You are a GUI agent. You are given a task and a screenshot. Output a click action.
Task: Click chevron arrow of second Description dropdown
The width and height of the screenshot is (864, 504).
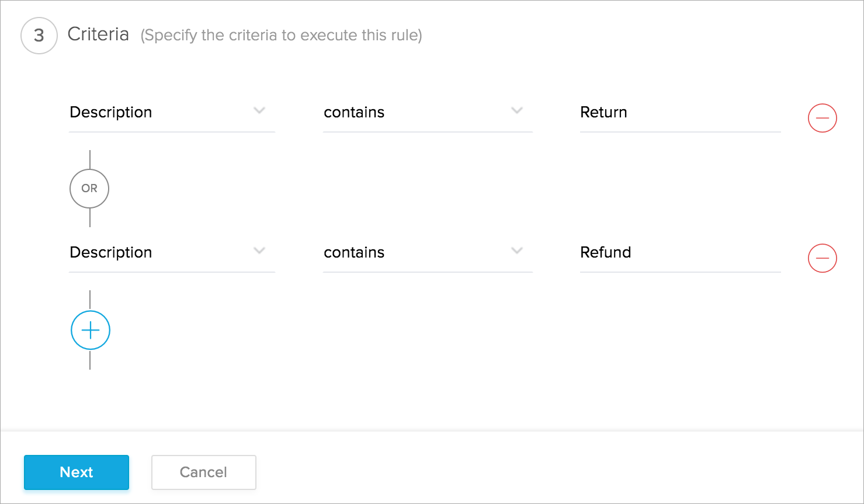[x=259, y=251]
